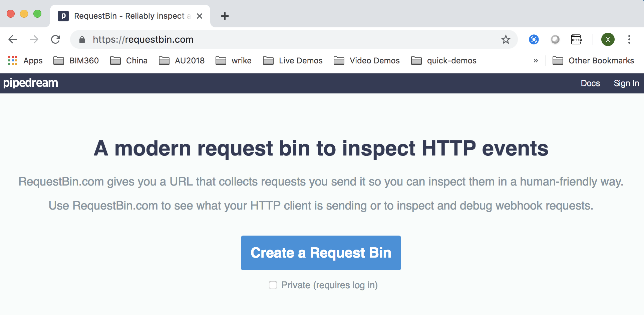The height and width of the screenshot is (315, 644).
Task: Click inside the address bar
Action: point(234,39)
